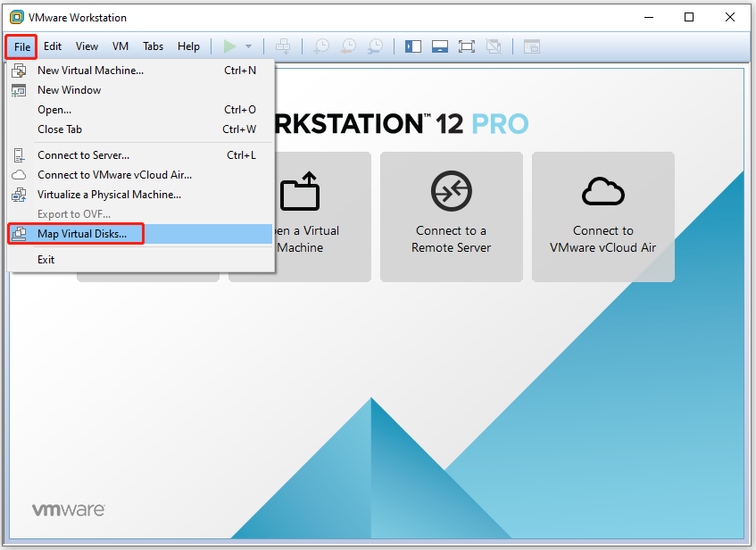756x550 pixels.
Task: Expand the power options dropdown arrow
Action: [249, 46]
